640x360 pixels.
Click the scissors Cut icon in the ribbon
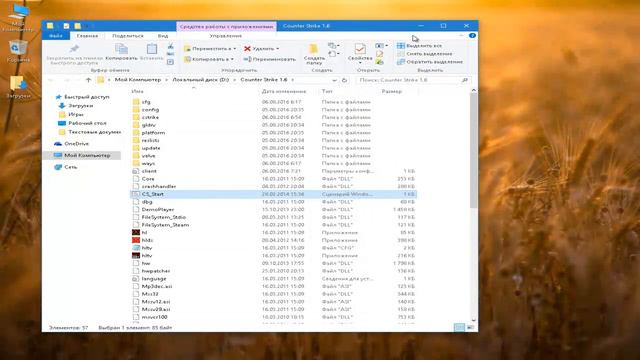[x=171, y=46]
